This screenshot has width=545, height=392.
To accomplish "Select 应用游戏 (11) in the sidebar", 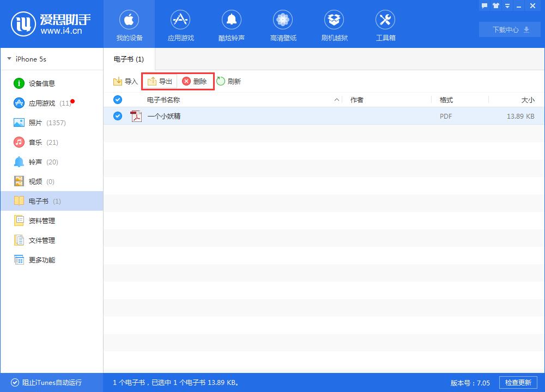I will click(x=52, y=103).
